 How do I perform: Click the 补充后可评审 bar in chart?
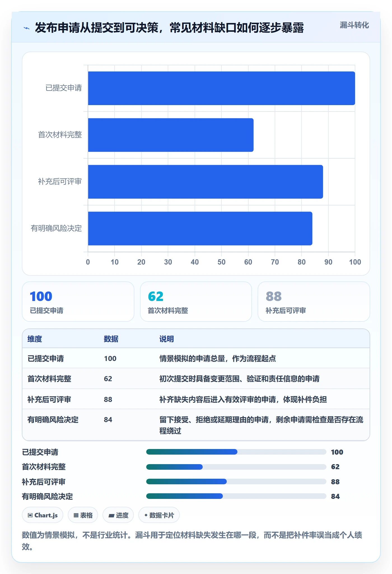(x=206, y=182)
